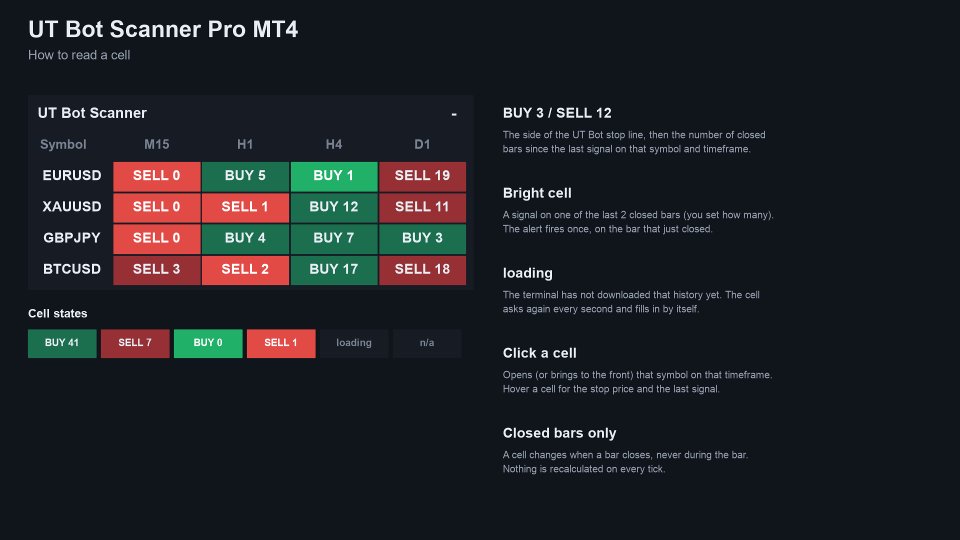Click the M15 timeframe column header
The width and height of the screenshot is (960, 540).
[157, 144]
